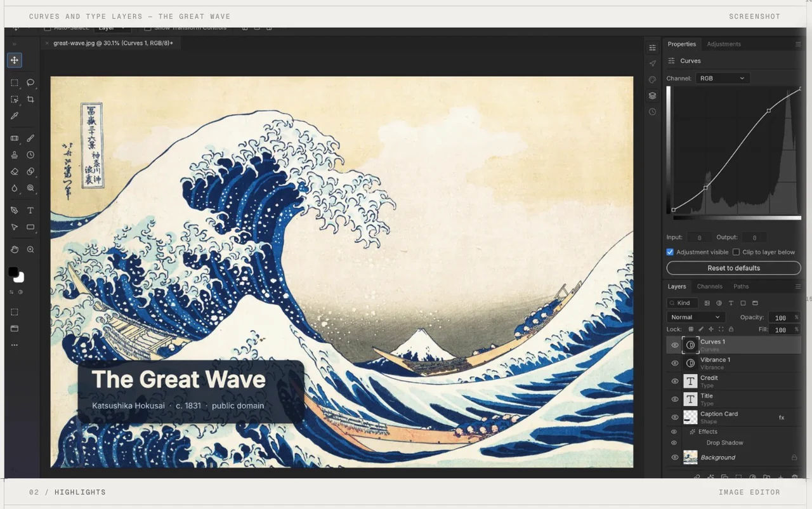Image resolution: width=812 pixels, height=509 pixels.
Task: Toggle Drop Shadow effect visibility
Action: 674,443
